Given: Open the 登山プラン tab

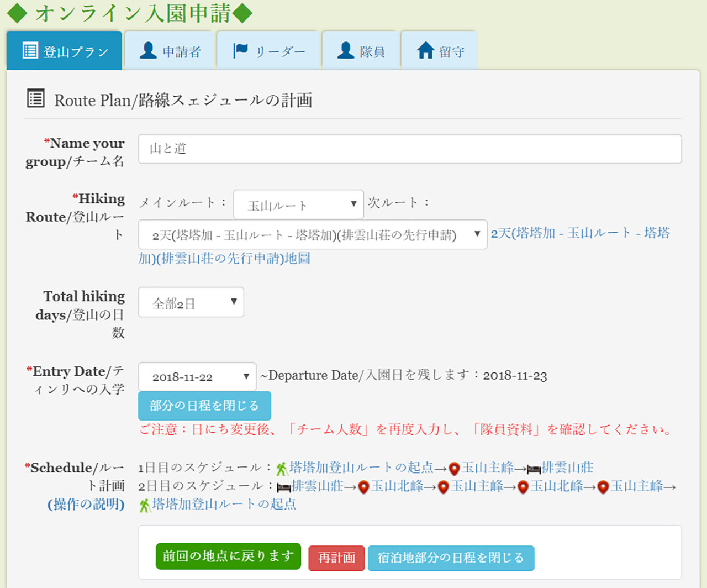Looking at the screenshot, I should tap(65, 51).
